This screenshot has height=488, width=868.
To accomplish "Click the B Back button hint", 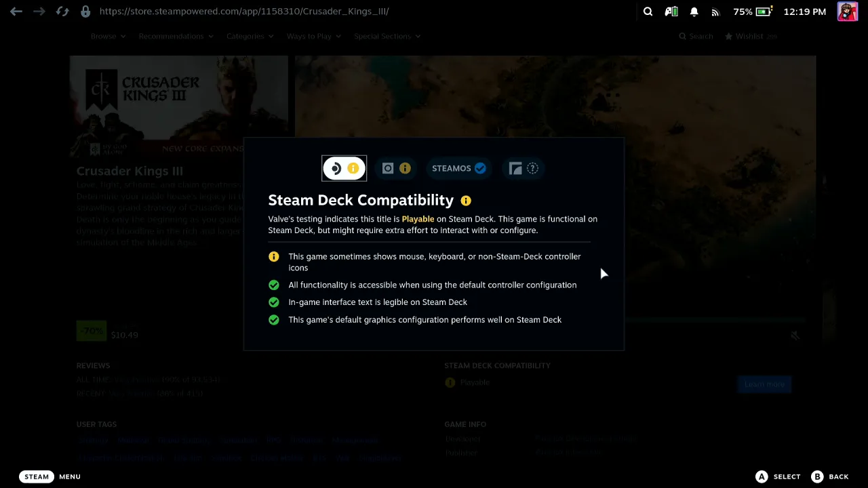I will [830, 476].
